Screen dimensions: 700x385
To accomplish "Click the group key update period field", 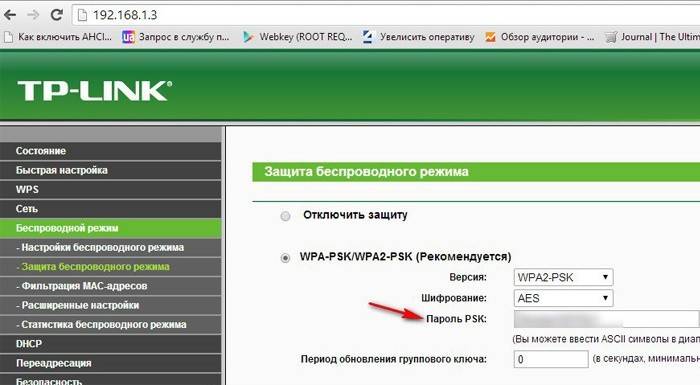I will pos(551,359).
